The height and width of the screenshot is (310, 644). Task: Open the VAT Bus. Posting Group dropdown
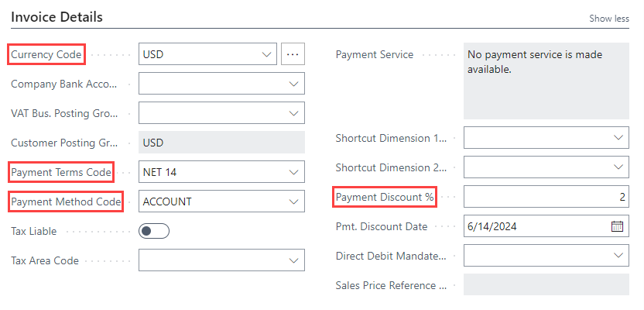293,113
